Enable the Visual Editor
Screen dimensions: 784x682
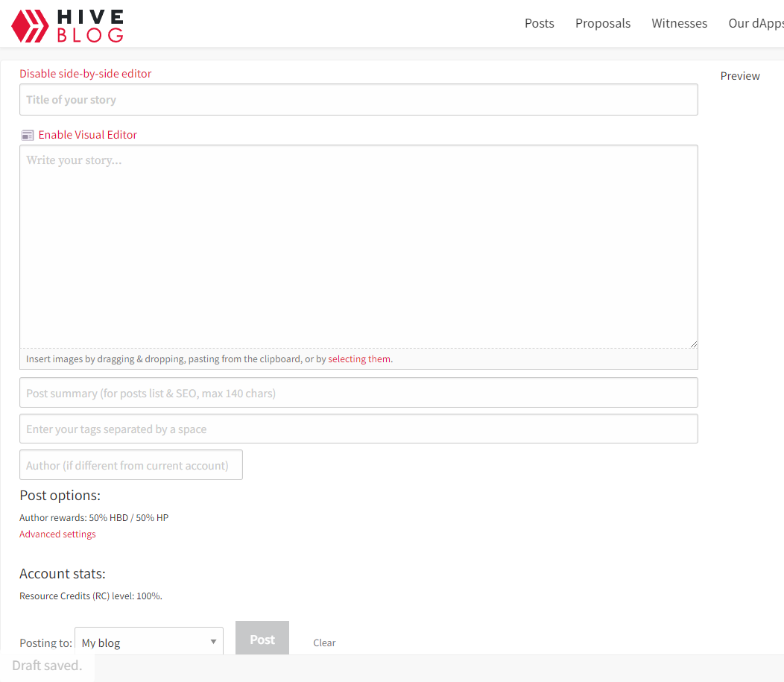87,135
